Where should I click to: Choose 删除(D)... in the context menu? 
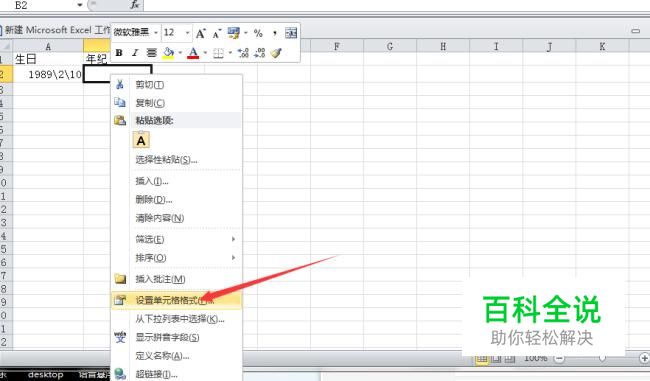click(x=177, y=200)
